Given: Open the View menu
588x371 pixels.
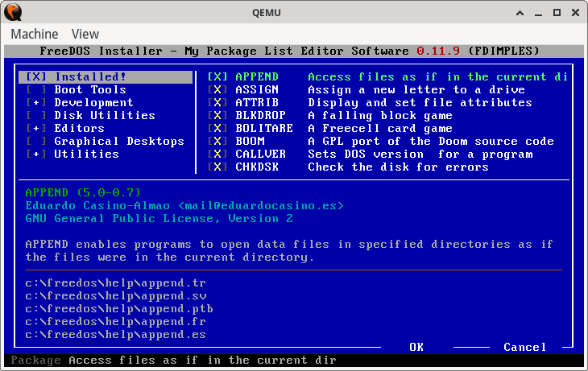Looking at the screenshot, I should point(85,34).
